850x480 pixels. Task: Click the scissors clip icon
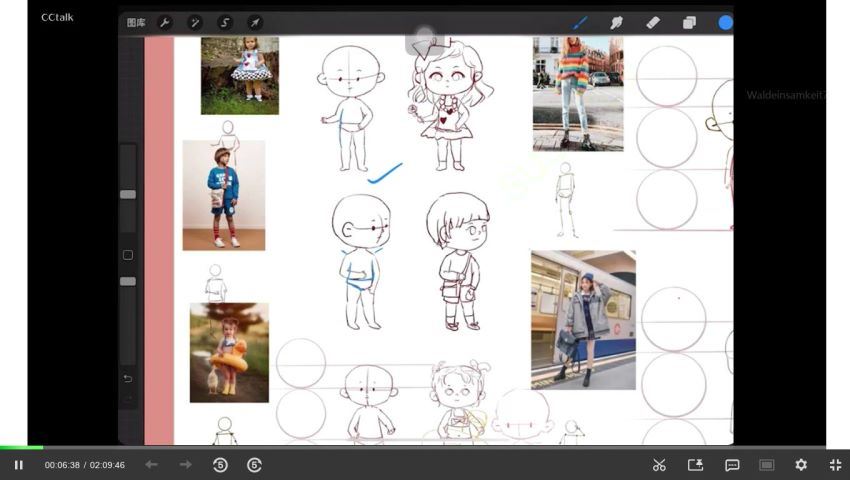click(x=659, y=465)
